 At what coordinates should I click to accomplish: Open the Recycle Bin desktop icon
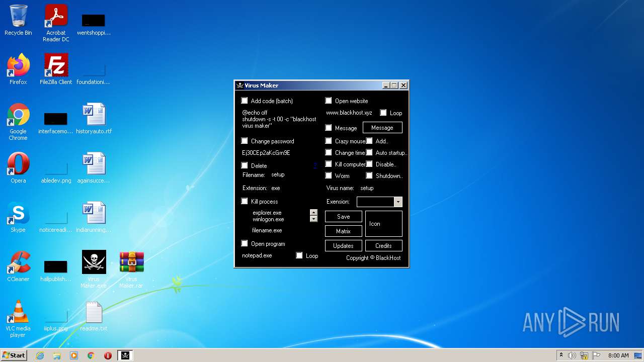point(18,20)
